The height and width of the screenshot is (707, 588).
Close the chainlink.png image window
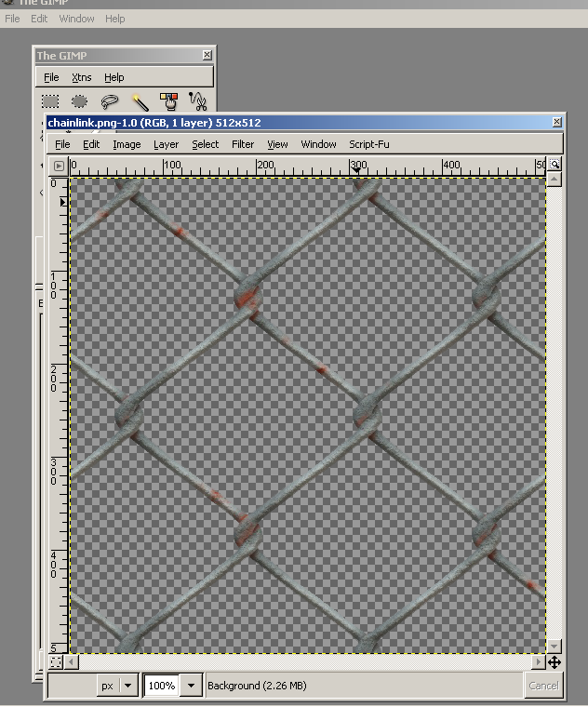pyautogui.click(x=557, y=122)
